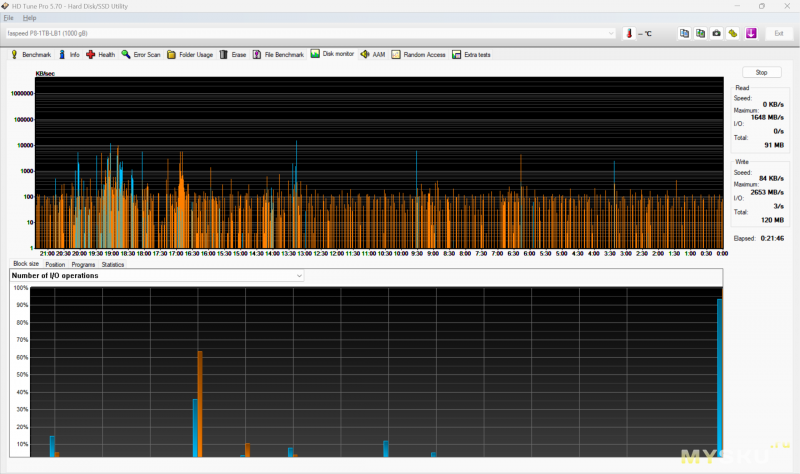This screenshot has height=474, width=800.
Task: Select the Programs sub-tab
Action: pyautogui.click(x=83, y=265)
